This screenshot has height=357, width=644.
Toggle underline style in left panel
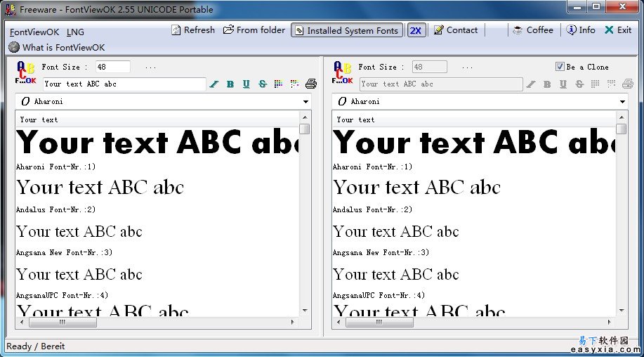point(247,84)
